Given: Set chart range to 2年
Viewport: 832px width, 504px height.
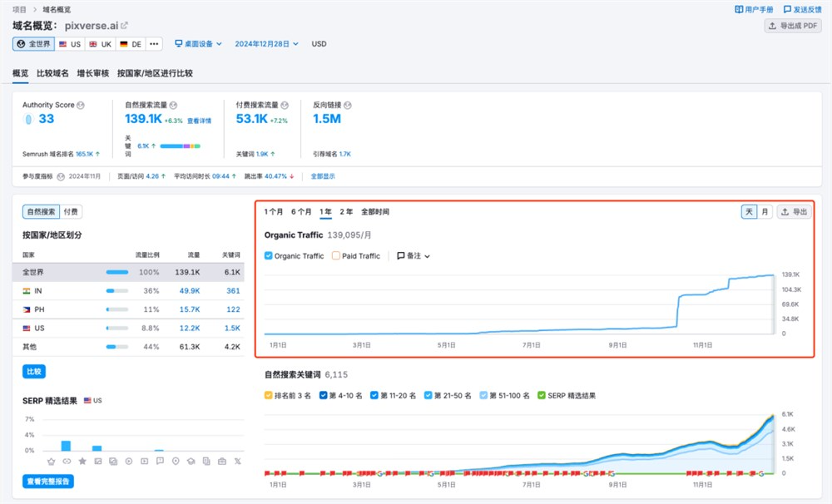Looking at the screenshot, I should [x=346, y=212].
